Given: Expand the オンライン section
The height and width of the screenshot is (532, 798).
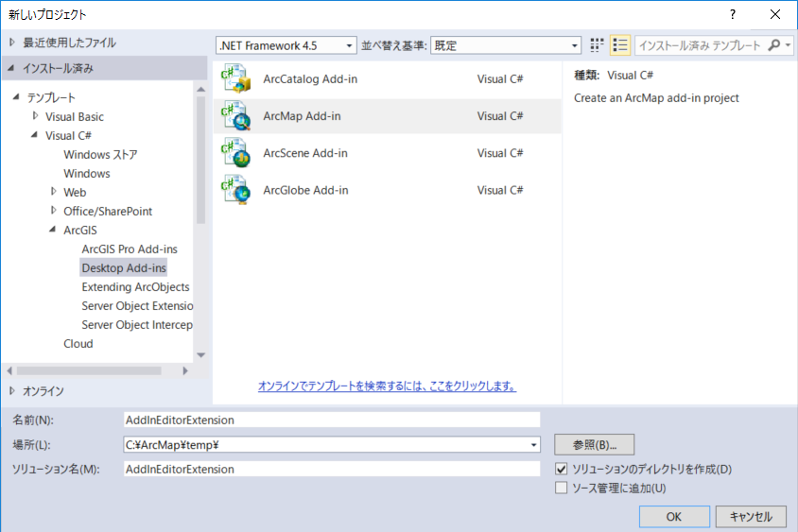Looking at the screenshot, I should (12, 390).
